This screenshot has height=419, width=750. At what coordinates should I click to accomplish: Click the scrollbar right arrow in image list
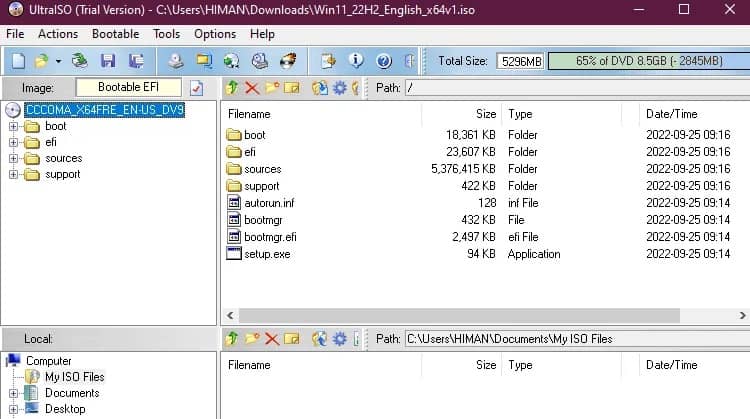pos(742,315)
